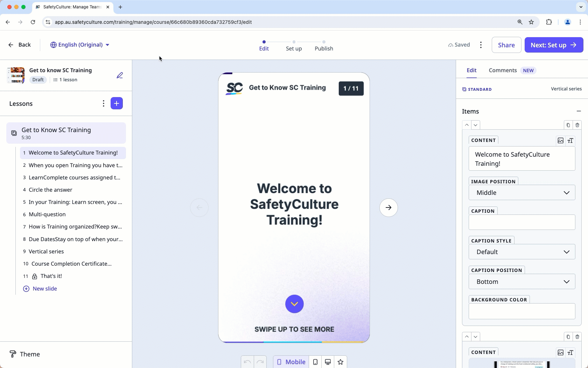Screen dimensions: 588x368
Task: Move first item down with chevron
Action: click(475, 125)
